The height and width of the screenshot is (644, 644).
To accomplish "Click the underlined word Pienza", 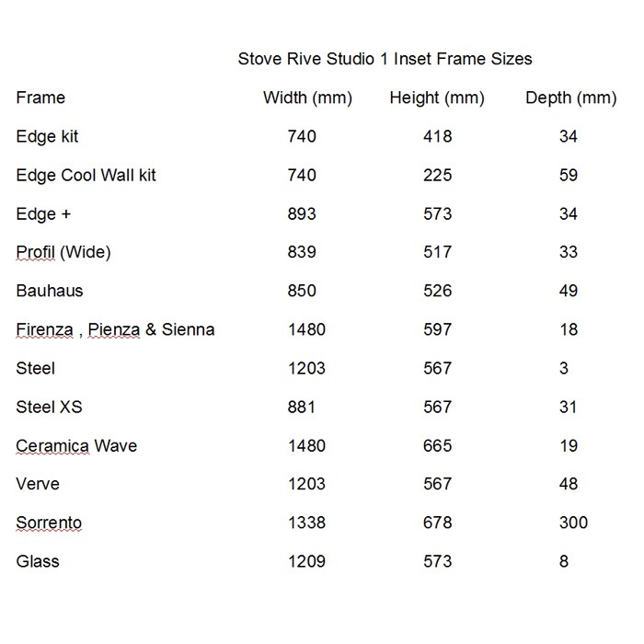I will pos(114,329).
